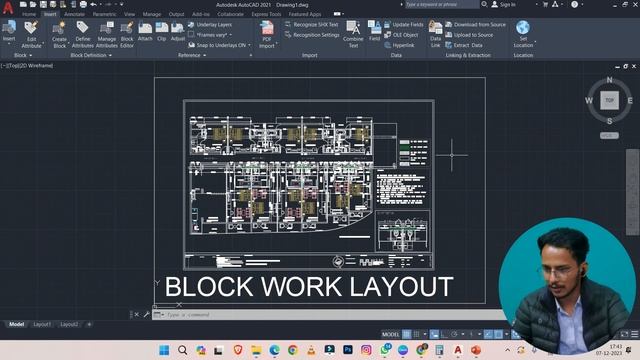The image size is (640, 360).
Task: Click the Set Location globe icon
Action: click(523, 27)
